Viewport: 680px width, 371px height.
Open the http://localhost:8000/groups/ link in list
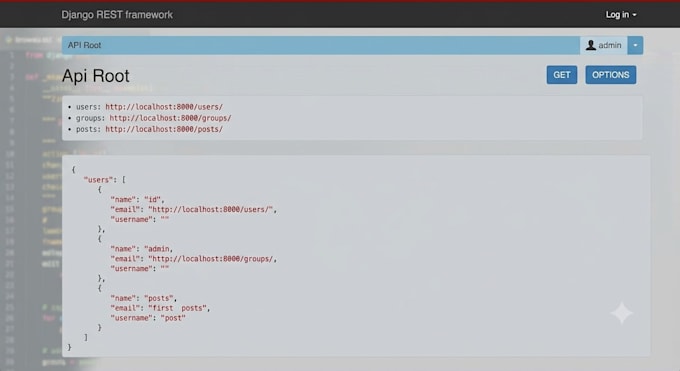click(x=170, y=118)
